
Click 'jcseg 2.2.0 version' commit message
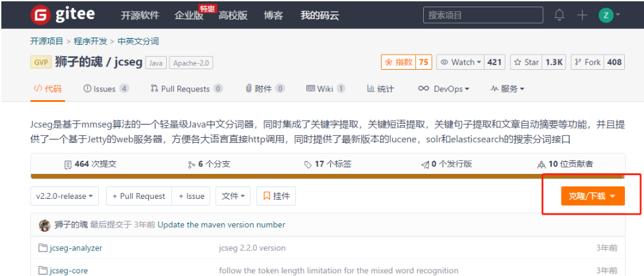[x=252, y=248]
